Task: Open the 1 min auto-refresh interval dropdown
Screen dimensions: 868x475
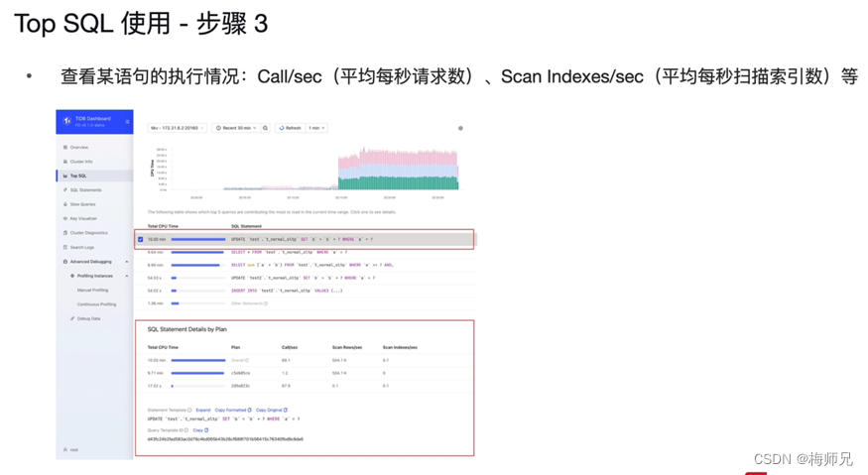Action: (316, 128)
